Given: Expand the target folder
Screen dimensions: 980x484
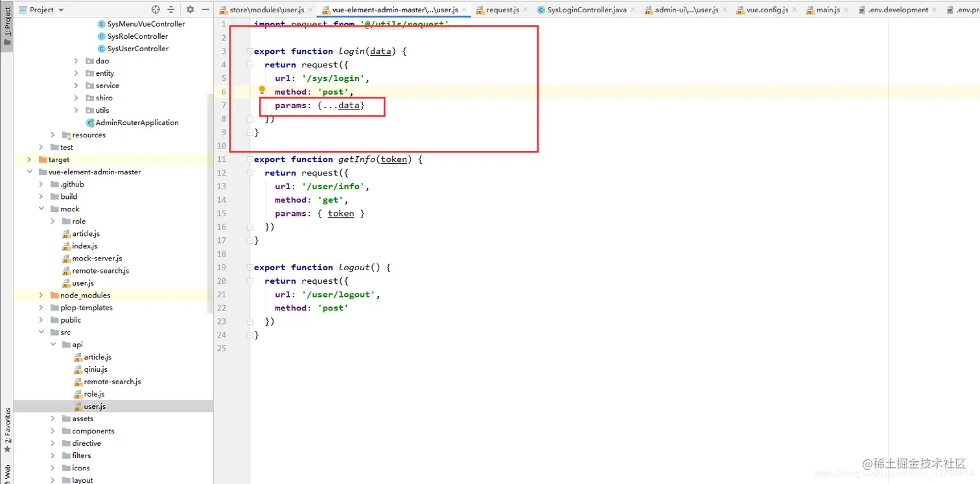Looking at the screenshot, I should click(30, 159).
